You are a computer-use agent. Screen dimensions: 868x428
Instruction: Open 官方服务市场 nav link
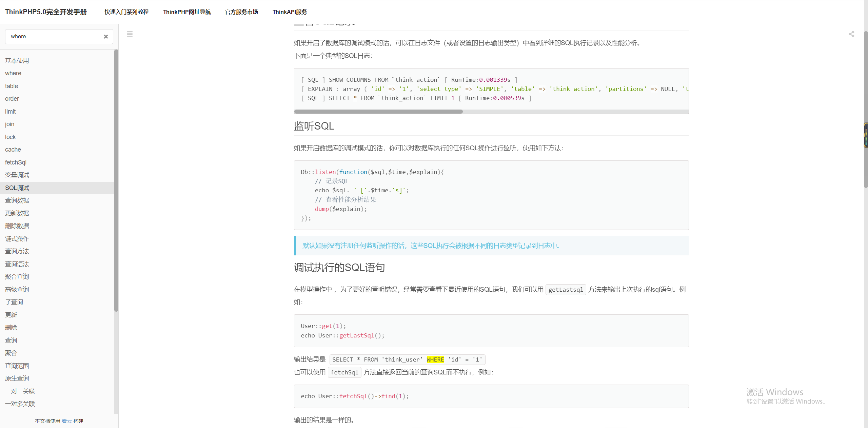[x=241, y=12]
